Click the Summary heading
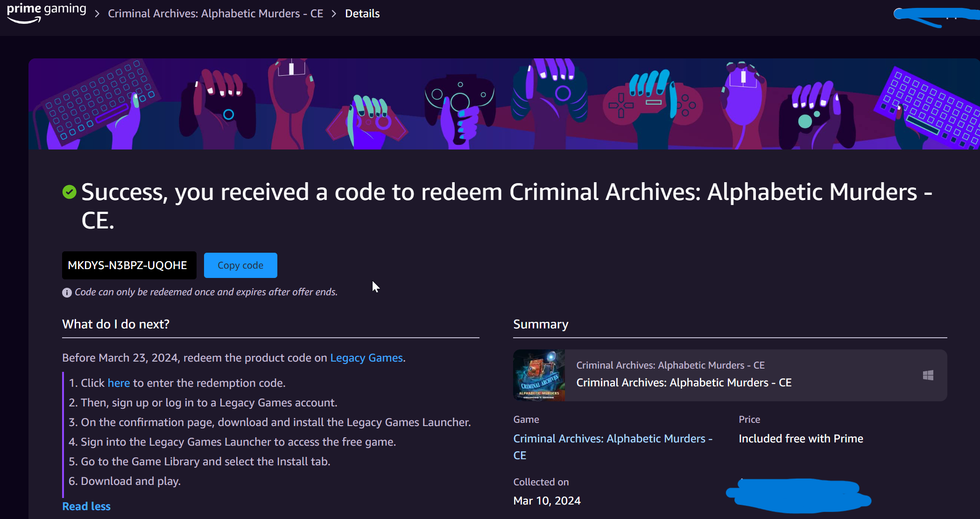This screenshot has width=980, height=519. click(541, 324)
